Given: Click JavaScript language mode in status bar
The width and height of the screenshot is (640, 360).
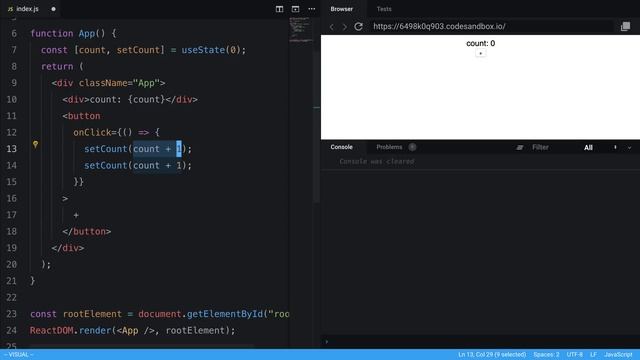Looking at the screenshot, I should (618, 355).
